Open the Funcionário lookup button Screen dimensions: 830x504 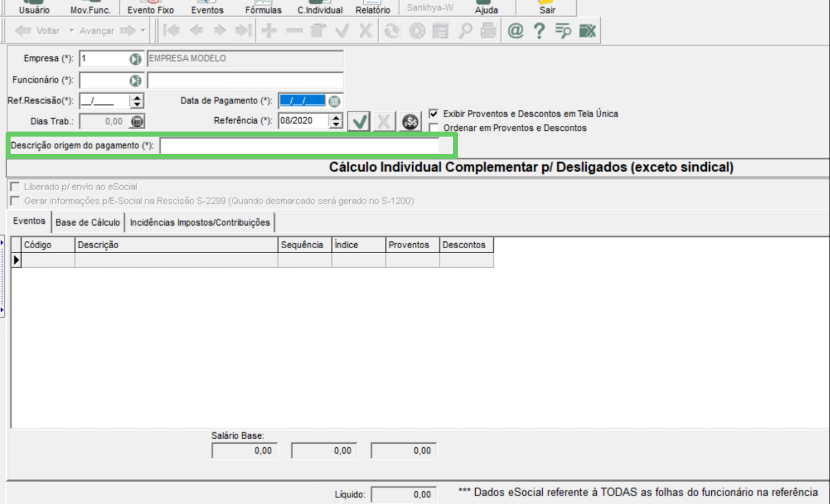(136, 81)
